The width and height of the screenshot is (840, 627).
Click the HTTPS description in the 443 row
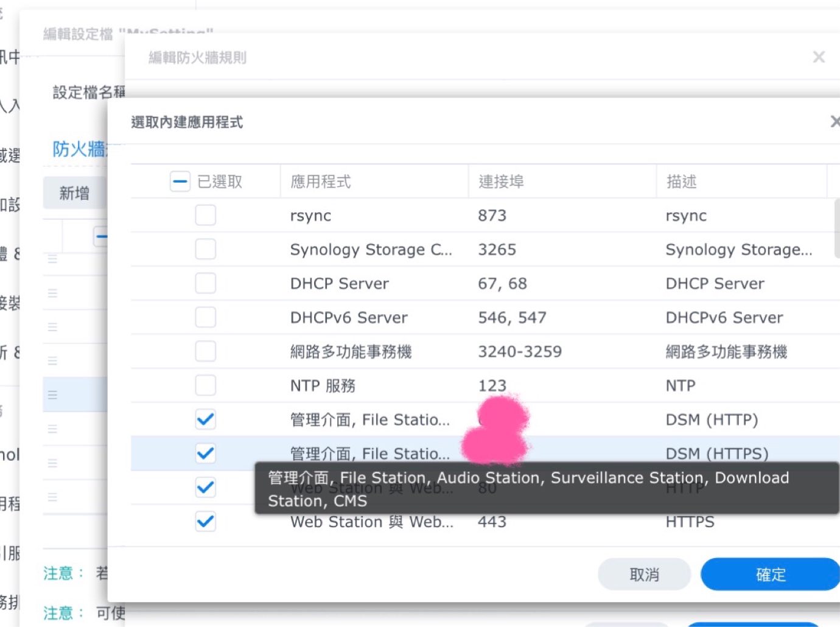click(690, 522)
